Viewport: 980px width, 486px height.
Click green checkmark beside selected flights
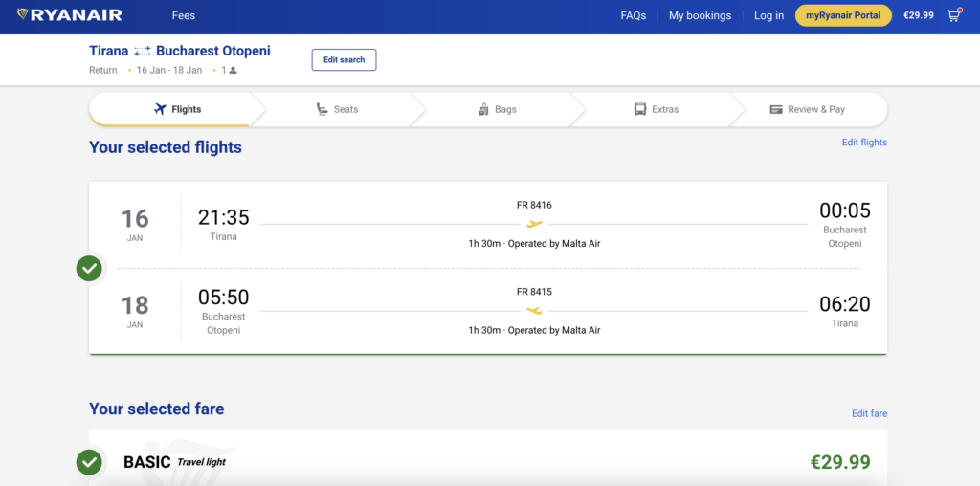pyautogui.click(x=89, y=269)
